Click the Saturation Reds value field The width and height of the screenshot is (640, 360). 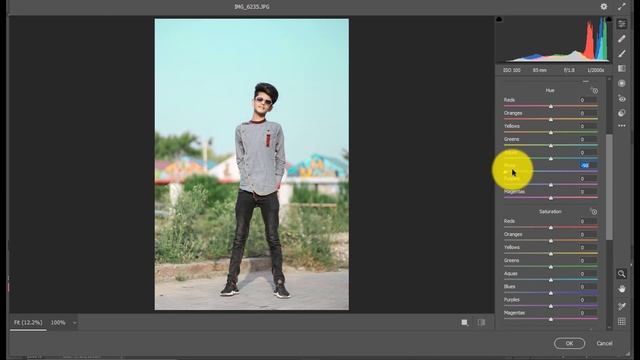pyautogui.click(x=588, y=221)
